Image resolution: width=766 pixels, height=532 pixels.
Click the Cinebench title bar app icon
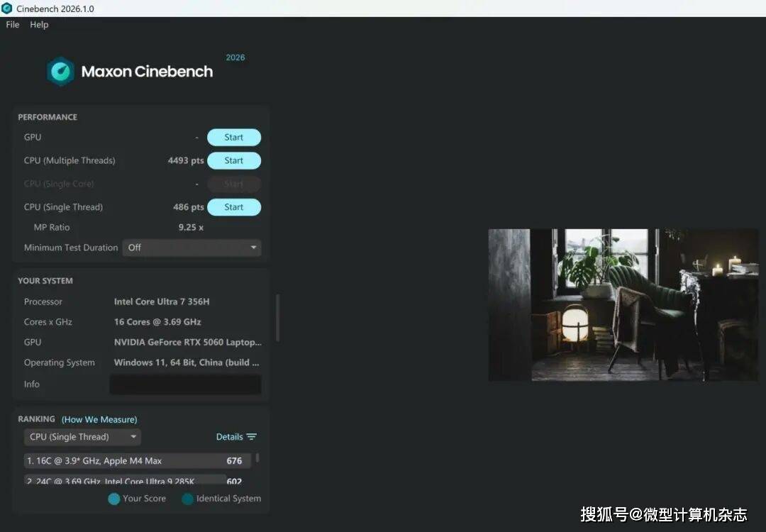(7, 9)
